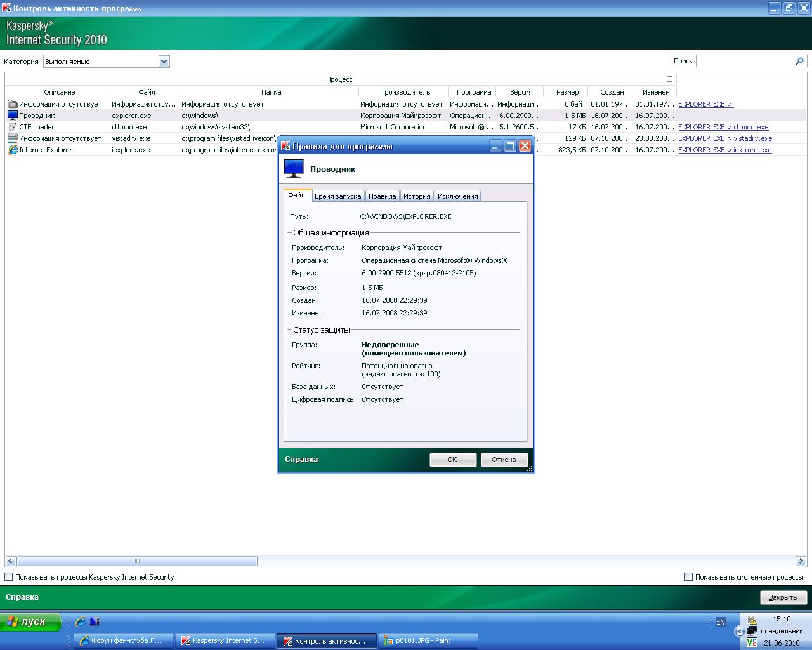812x650 pixels.
Task: Click the CTF Loader row icon
Action: coord(12,127)
